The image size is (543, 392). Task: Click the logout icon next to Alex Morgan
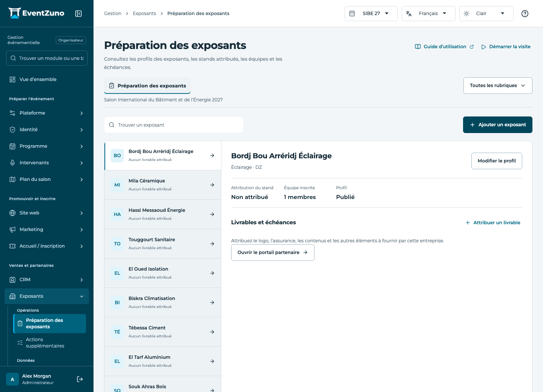tap(80, 379)
